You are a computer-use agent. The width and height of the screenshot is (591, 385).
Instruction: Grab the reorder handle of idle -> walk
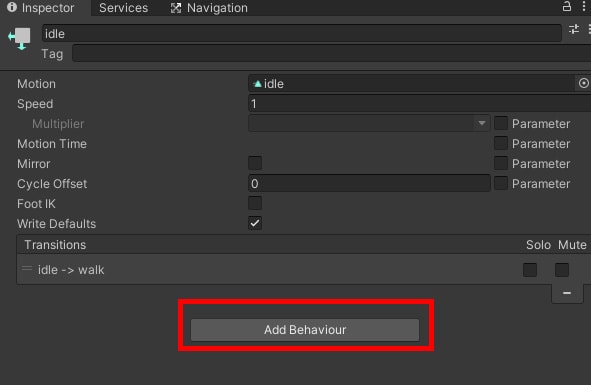click(x=27, y=269)
